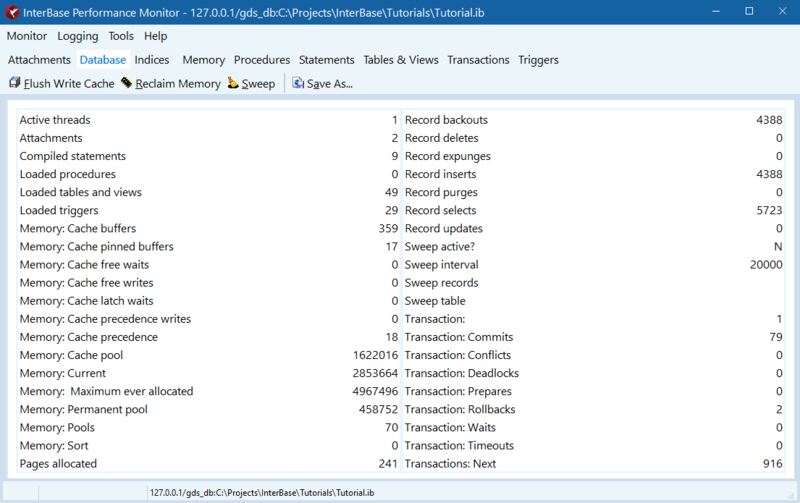Click the Record deletes label
The height and width of the screenshot is (503, 800).
442,138
